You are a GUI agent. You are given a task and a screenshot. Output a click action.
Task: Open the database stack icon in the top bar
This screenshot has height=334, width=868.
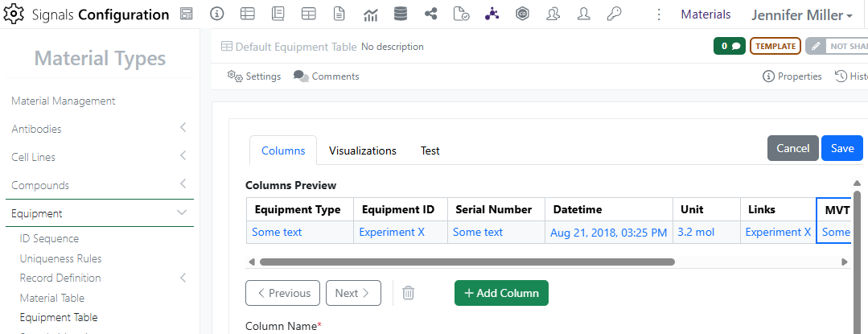401,15
